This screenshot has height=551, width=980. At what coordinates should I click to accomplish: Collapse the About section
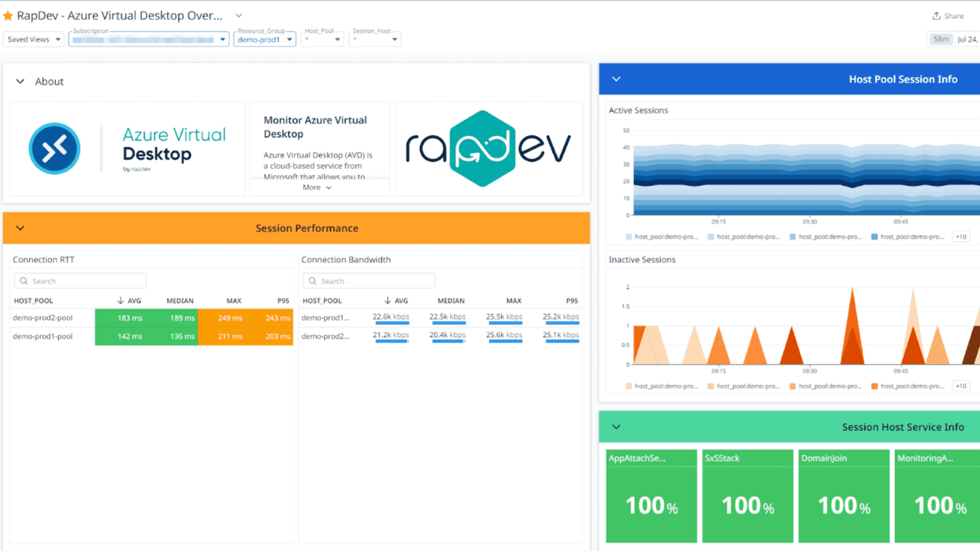20,81
